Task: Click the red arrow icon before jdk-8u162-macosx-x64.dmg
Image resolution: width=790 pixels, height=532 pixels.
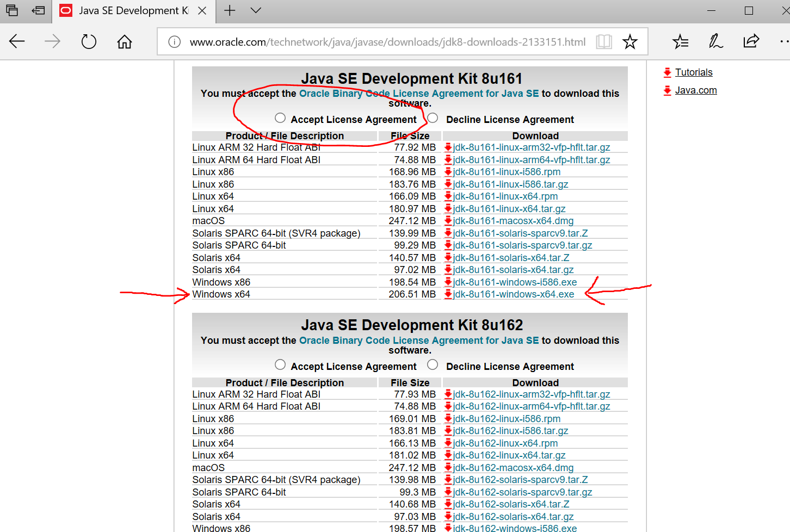Action: (x=448, y=468)
